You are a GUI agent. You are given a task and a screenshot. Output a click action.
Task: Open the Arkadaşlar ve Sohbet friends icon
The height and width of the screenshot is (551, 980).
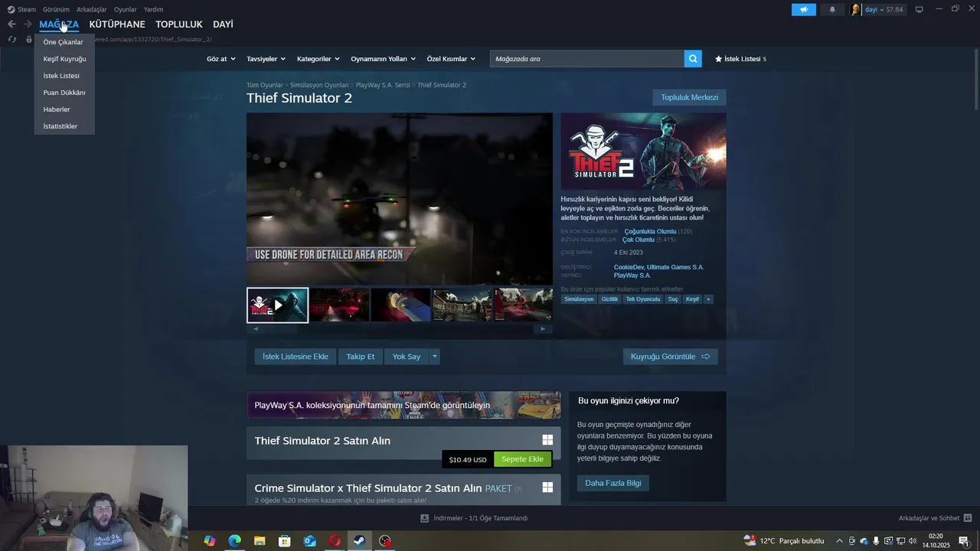click(x=968, y=518)
